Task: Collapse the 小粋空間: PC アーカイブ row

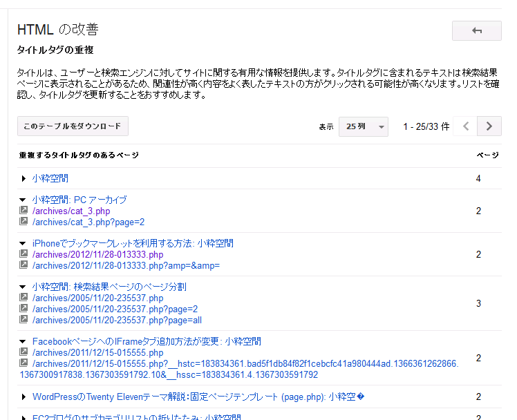Action: point(23,200)
